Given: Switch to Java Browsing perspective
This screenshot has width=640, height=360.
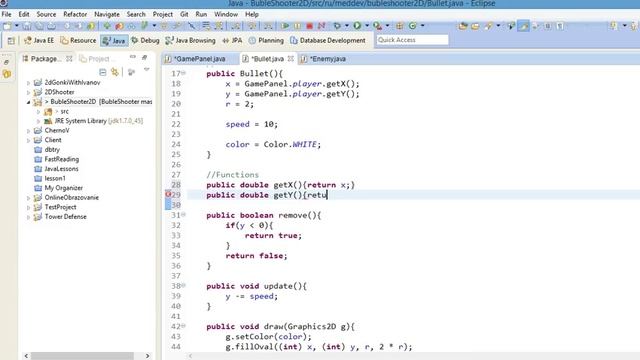Looking at the screenshot, I should 190,40.
